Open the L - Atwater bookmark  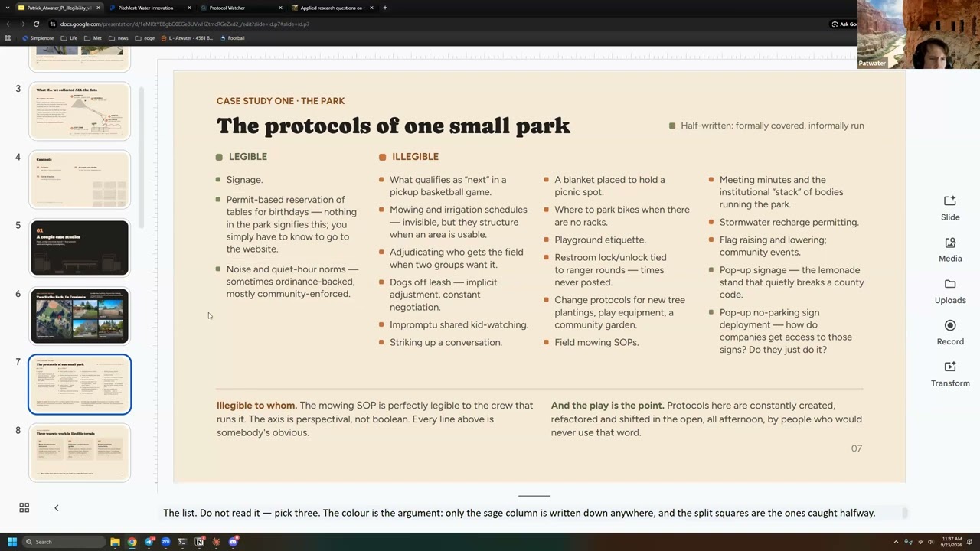[187, 38]
